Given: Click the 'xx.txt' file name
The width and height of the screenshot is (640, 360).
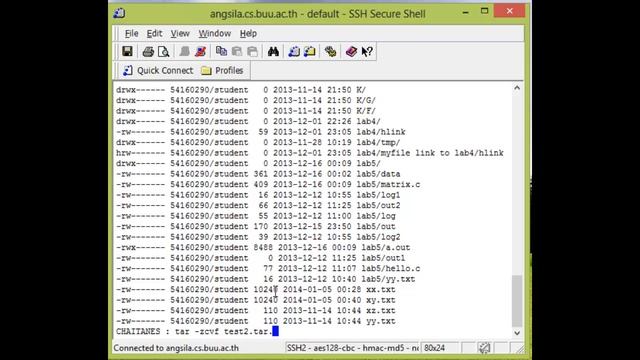Looking at the screenshot, I should click(x=380, y=289).
